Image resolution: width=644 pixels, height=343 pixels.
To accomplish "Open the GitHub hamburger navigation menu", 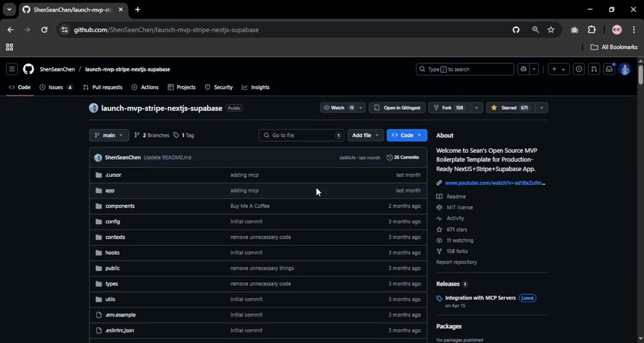I will click(12, 69).
